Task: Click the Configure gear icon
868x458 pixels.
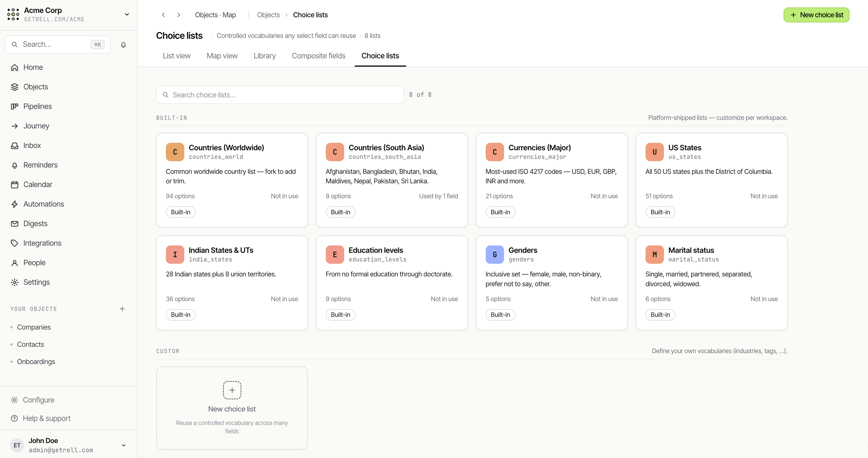Action: (x=14, y=400)
